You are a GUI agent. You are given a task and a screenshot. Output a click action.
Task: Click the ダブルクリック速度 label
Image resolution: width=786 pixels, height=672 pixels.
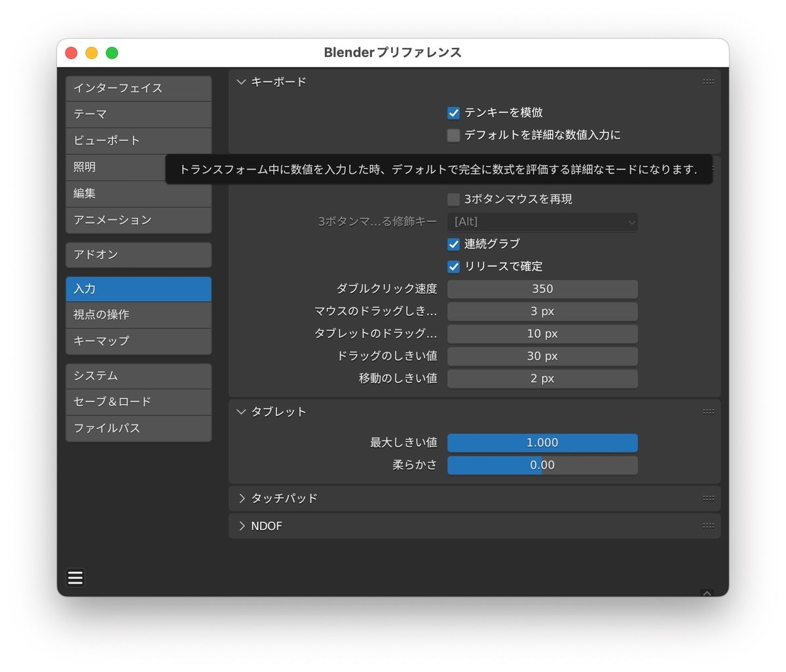pyautogui.click(x=386, y=289)
